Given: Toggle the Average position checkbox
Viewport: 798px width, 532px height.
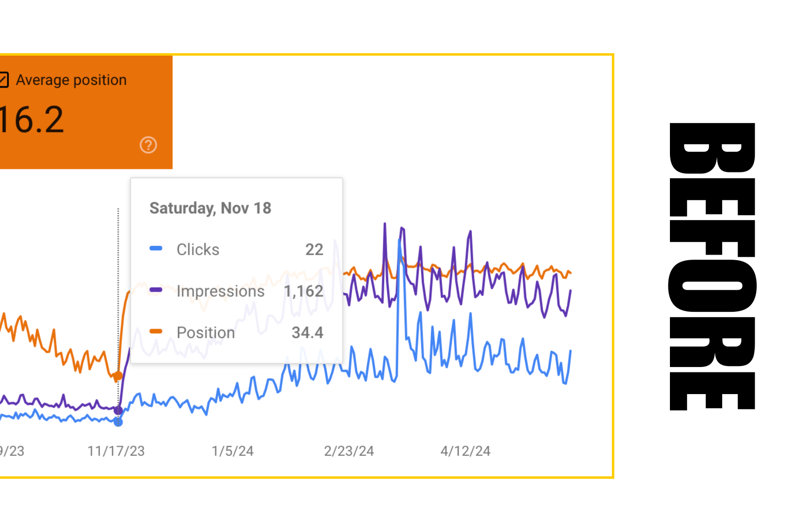Looking at the screenshot, I should pyautogui.click(x=4, y=80).
